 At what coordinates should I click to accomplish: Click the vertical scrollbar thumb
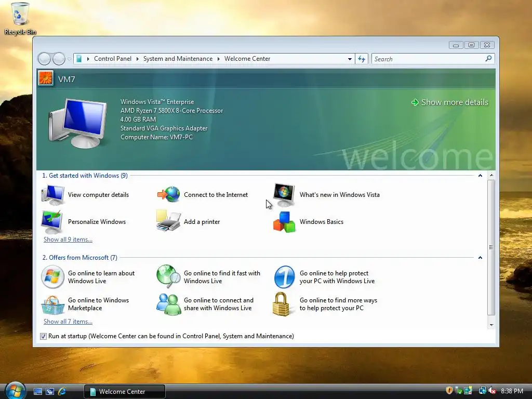tap(491, 247)
